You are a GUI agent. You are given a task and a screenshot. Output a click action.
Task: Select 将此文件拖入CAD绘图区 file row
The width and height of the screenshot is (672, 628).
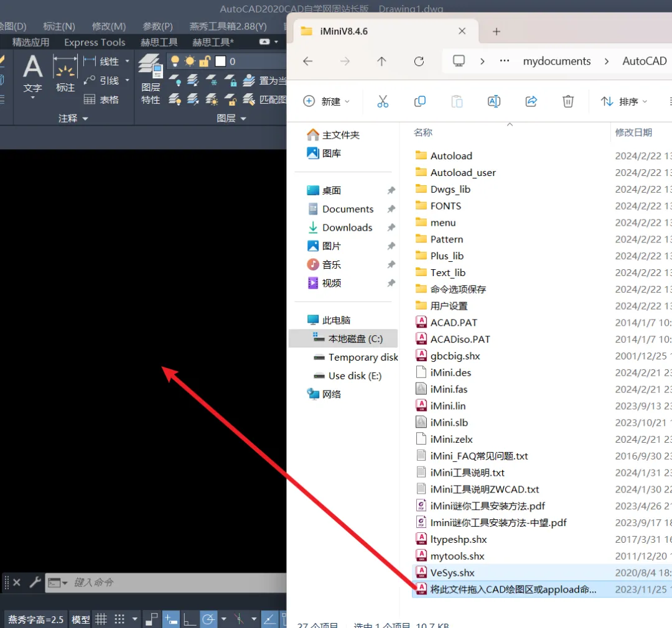(x=542, y=589)
